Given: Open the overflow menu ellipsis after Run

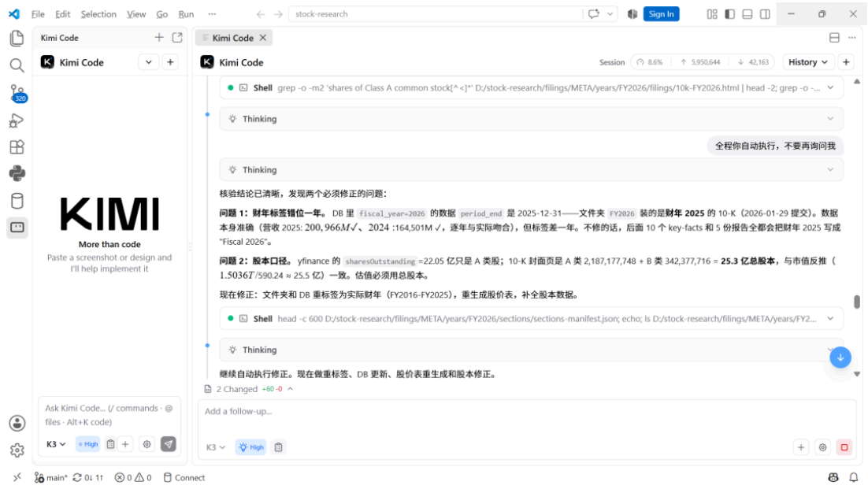Looking at the screenshot, I should [212, 14].
